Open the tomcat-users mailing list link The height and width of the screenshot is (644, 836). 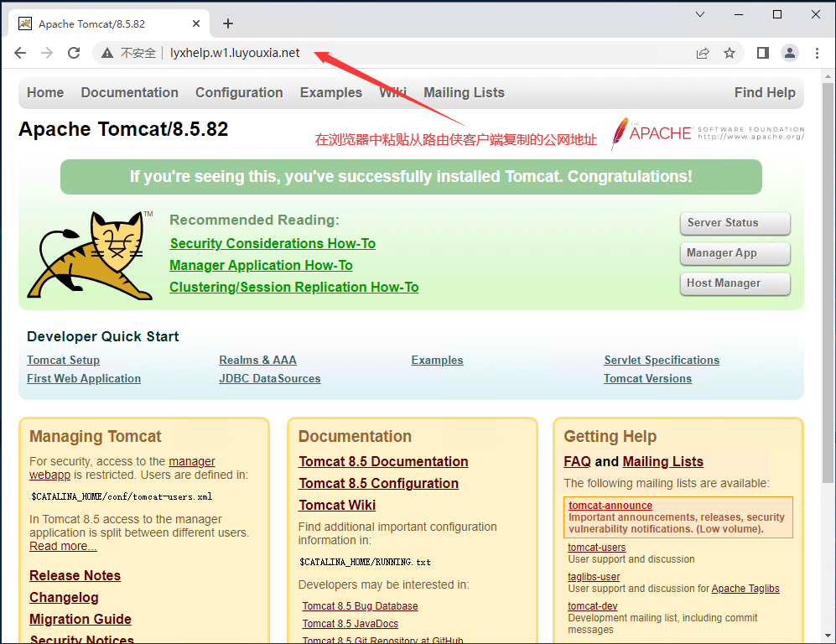(x=597, y=548)
